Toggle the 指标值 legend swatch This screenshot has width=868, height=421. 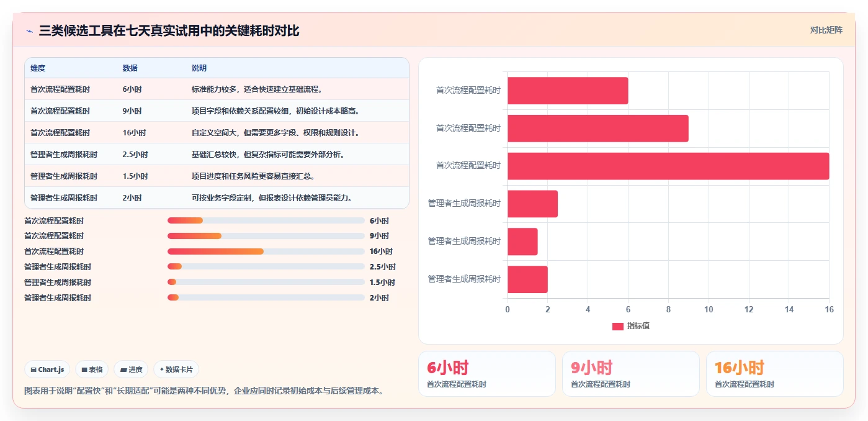[x=617, y=326]
